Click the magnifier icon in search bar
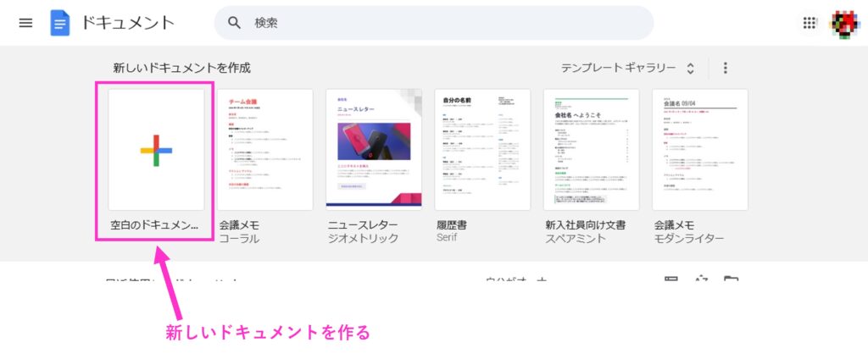This screenshot has height=354, width=868. (236, 23)
